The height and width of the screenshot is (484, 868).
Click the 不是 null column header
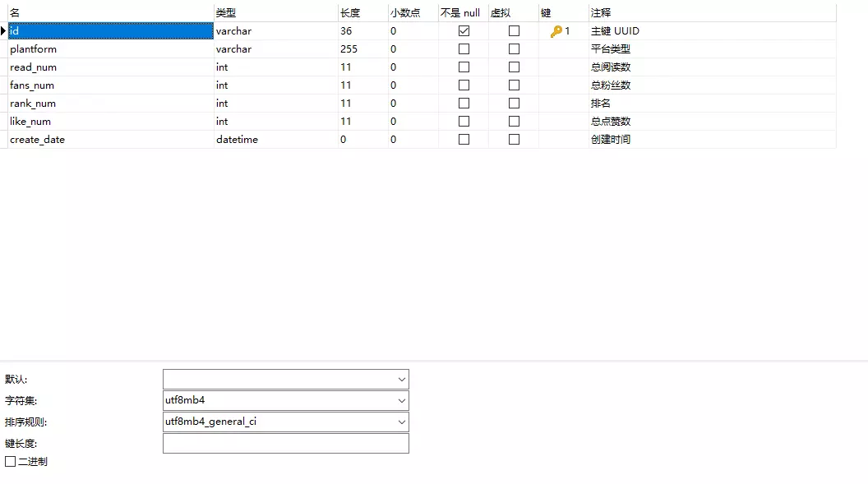click(x=464, y=12)
